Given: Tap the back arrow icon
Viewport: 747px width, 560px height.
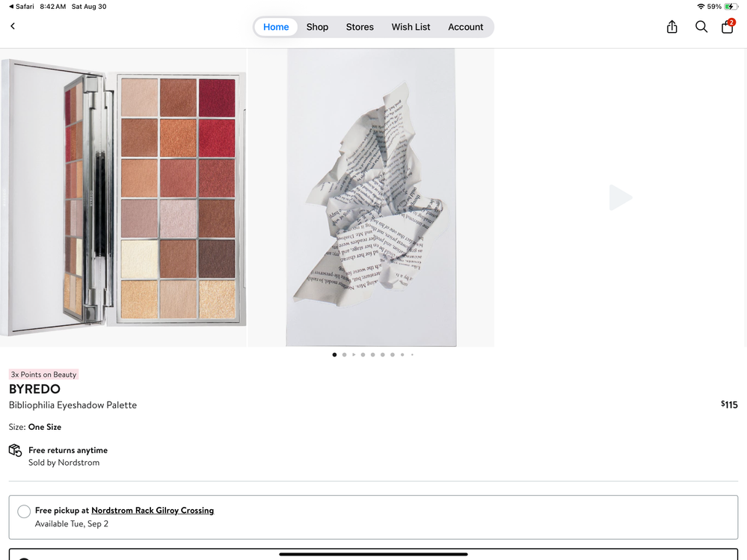Looking at the screenshot, I should [x=13, y=26].
